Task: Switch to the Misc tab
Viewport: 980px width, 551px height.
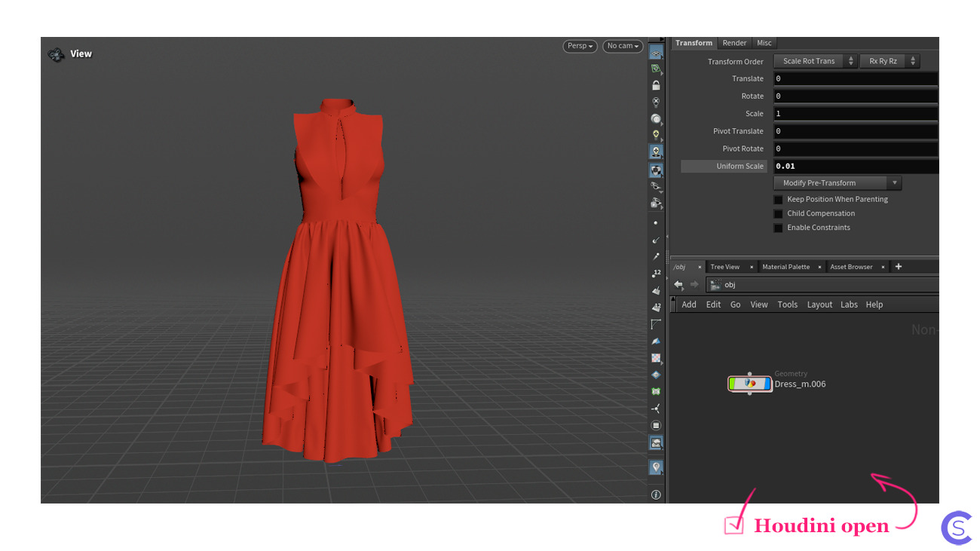Action: point(764,43)
